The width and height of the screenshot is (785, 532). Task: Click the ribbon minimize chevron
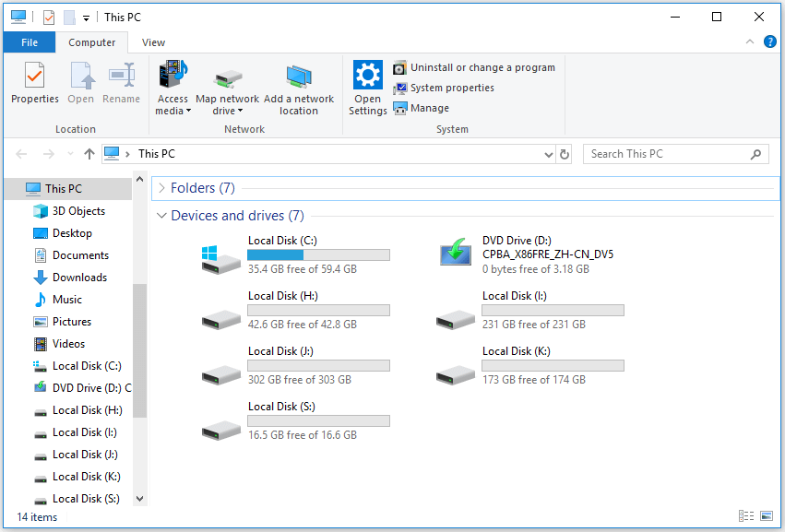coord(749,41)
